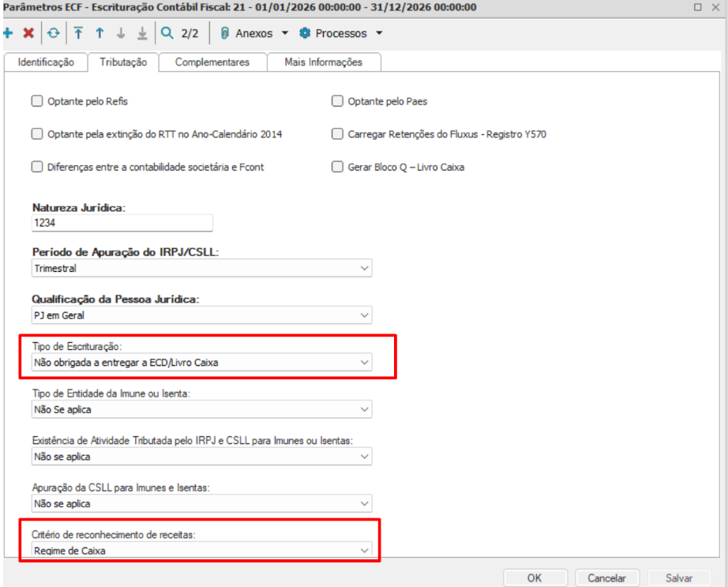Open the Complementares tab

click(x=212, y=62)
